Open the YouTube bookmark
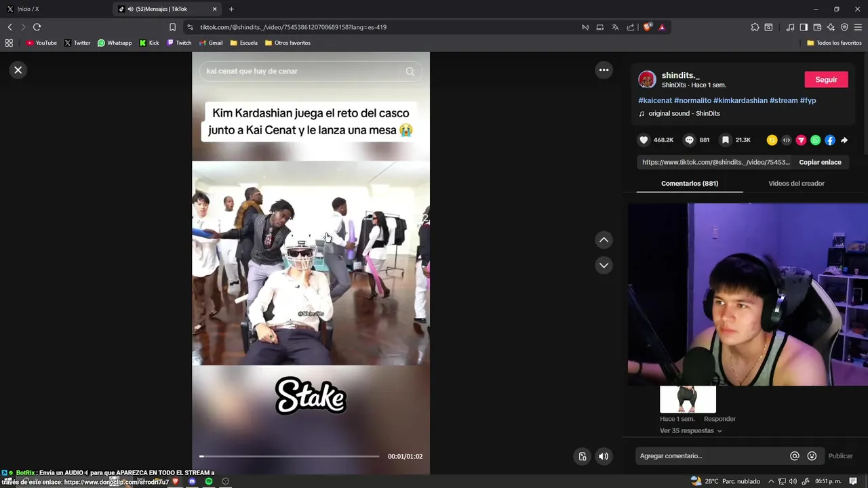 point(41,43)
